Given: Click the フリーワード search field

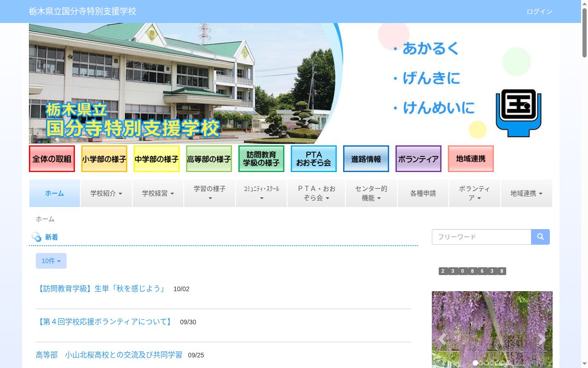Looking at the screenshot, I should 481,237.
